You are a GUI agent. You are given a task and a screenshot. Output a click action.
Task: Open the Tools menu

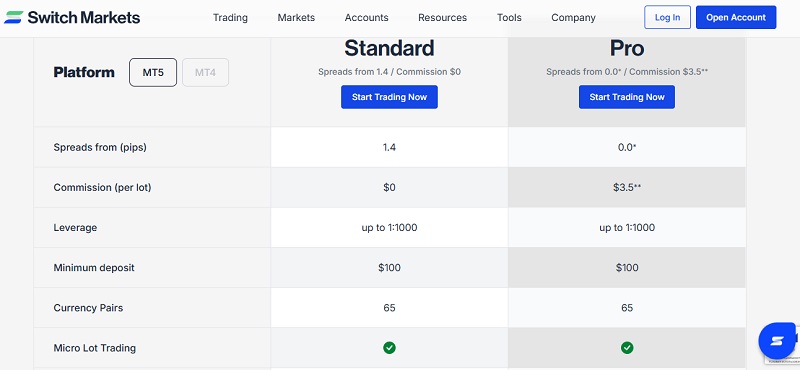click(x=509, y=17)
